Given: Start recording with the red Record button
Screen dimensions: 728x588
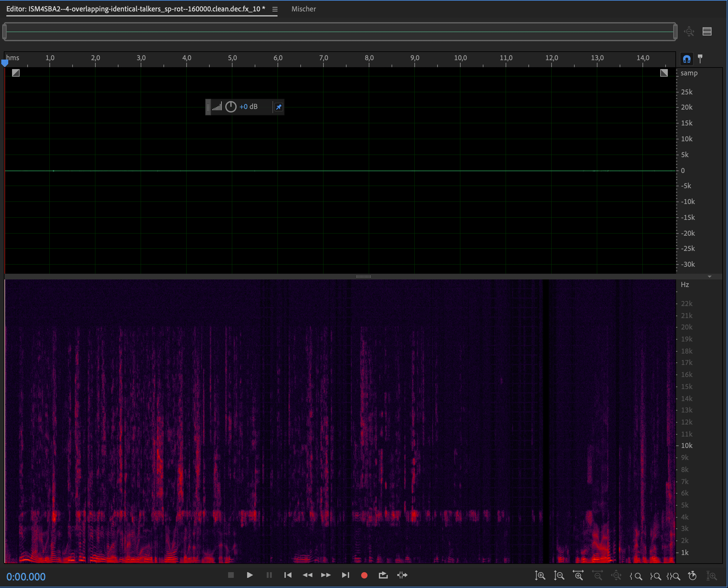Looking at the screenshot, I should point(364,575).
